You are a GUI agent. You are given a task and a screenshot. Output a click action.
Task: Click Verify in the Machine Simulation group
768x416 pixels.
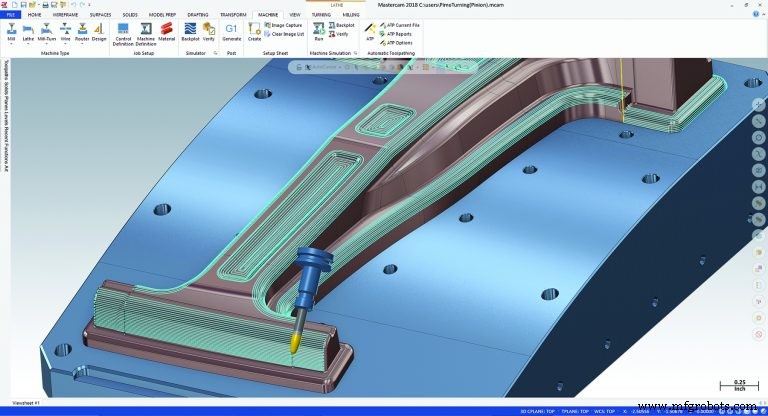click(x=338, y=34)
